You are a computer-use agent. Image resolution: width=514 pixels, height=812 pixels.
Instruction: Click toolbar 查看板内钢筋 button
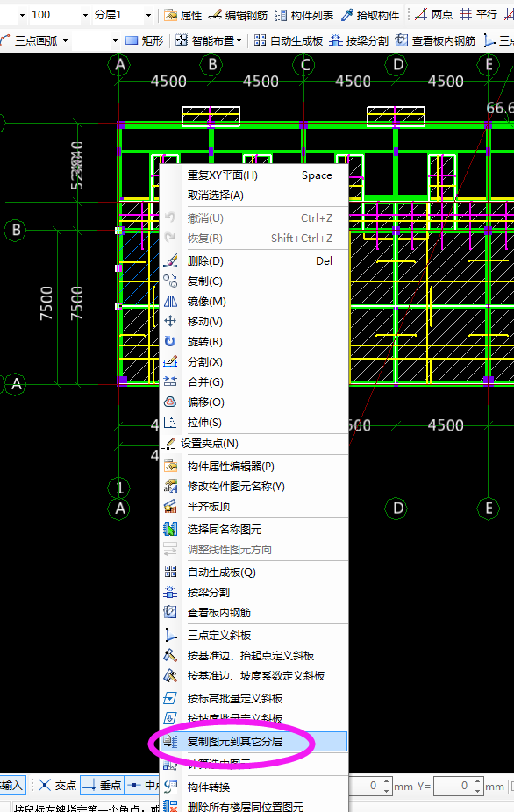coord(435,40)
